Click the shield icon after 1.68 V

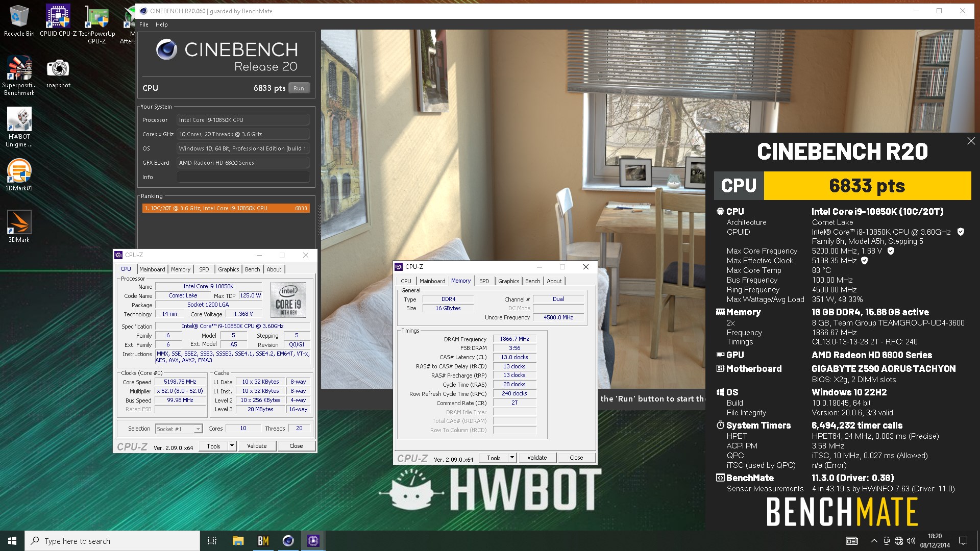click(x=891, y=251)
